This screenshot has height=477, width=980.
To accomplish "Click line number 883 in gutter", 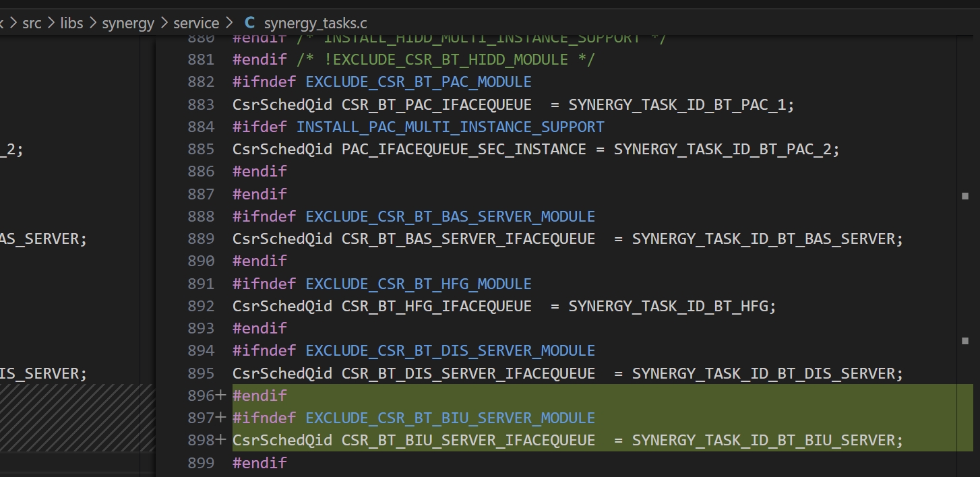I will 200,104.
